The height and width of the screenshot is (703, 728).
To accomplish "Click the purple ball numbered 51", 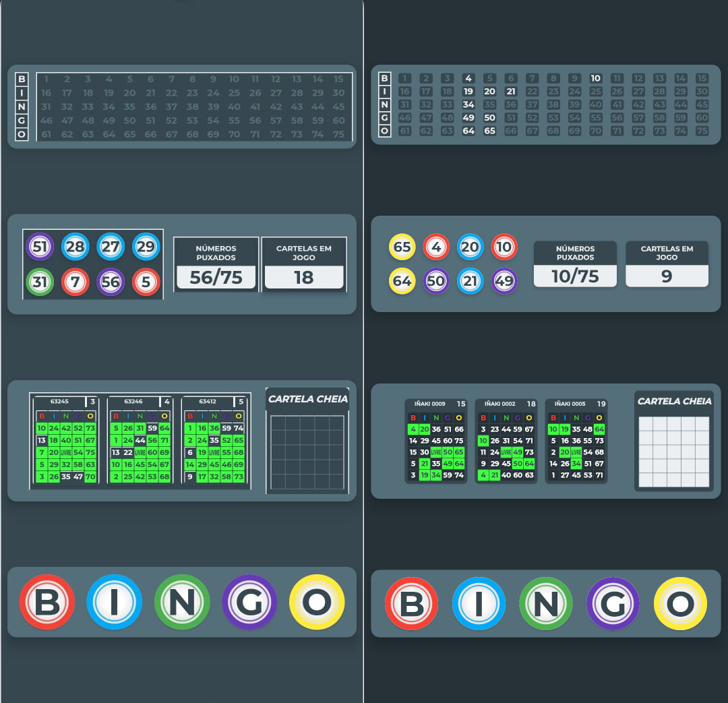I will coord(40,246).
